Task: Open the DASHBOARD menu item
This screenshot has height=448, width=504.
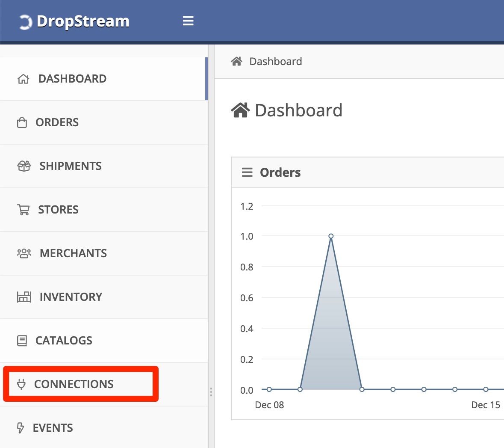Action: pyautogui.click(x=103, y=79)
